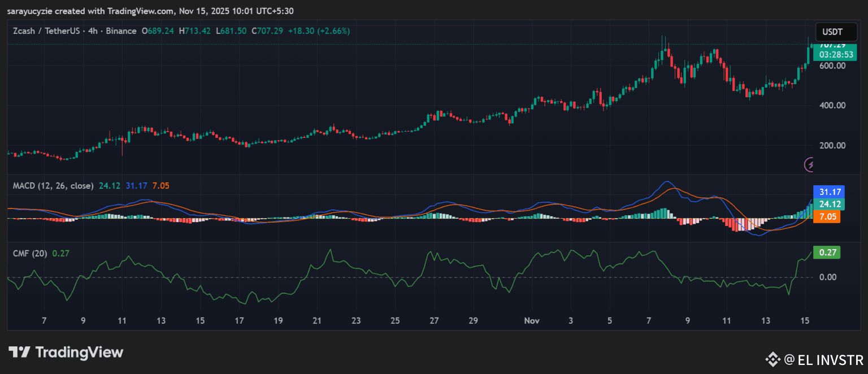Click the current price label 707.29

tap(832, 45)
